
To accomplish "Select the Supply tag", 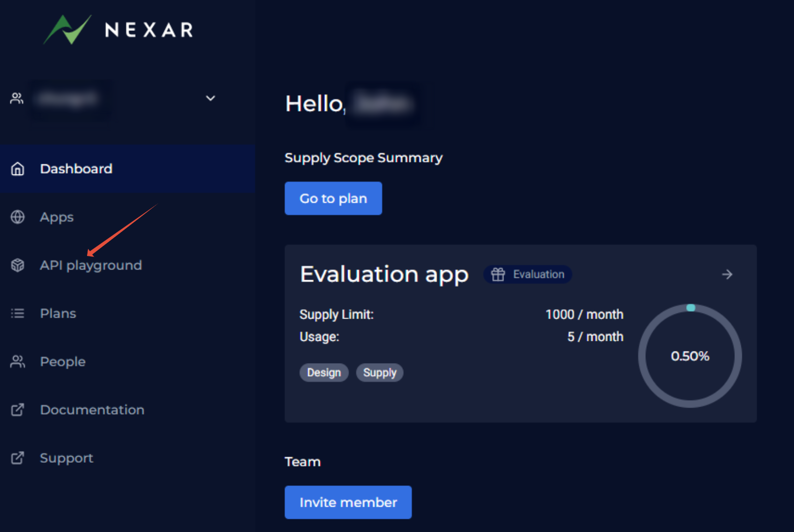I will (x=380, y=373).
